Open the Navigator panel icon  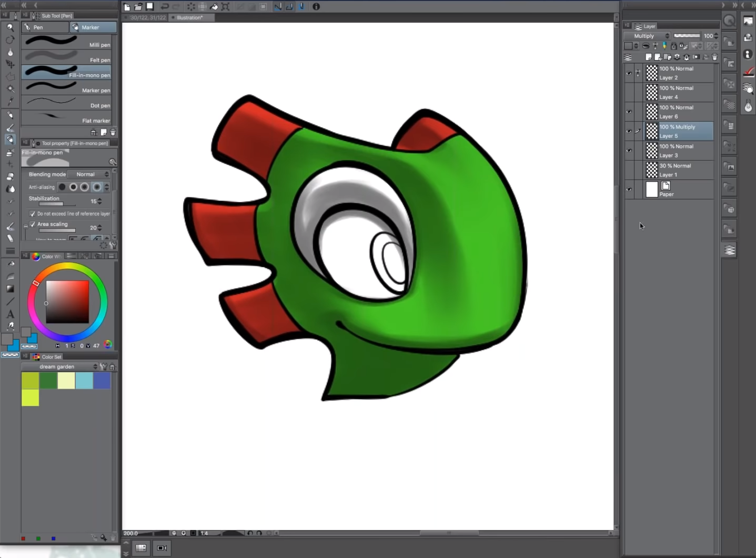coord(748,21)
